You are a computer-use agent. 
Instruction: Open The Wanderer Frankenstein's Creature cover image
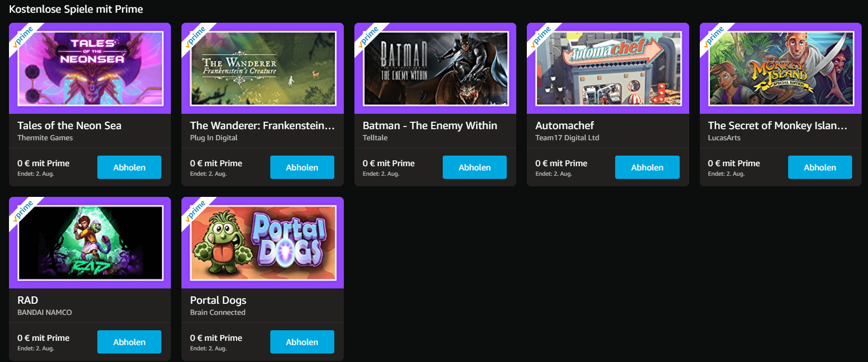click(263, 68)
